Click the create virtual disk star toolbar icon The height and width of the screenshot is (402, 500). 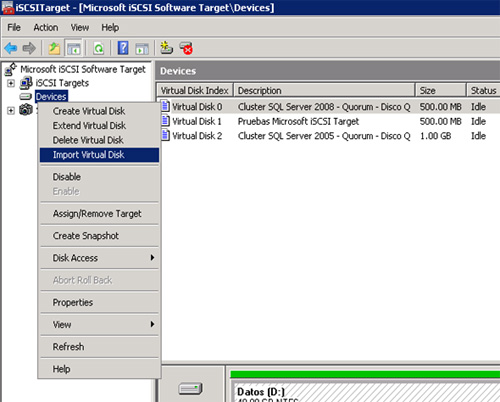point(166,48)
